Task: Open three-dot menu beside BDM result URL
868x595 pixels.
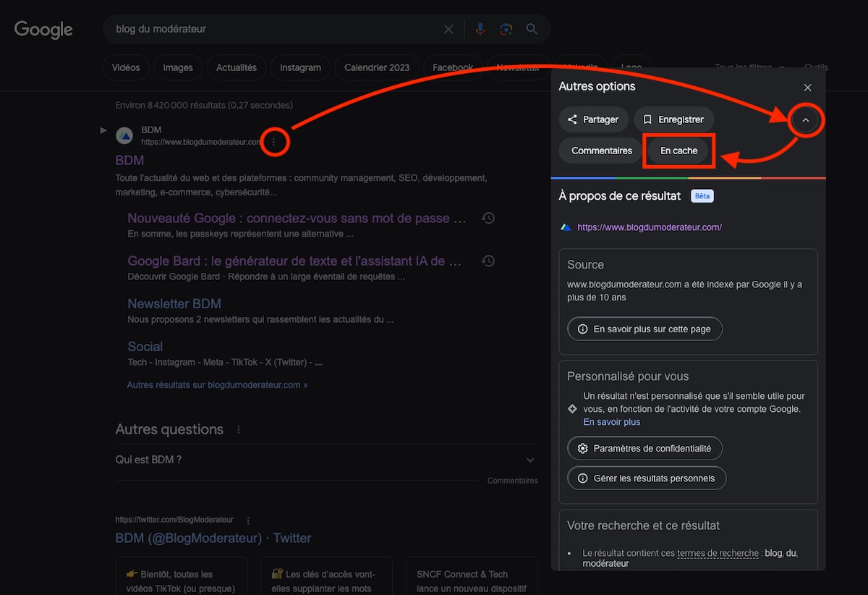Action: (x=273, y=142)
